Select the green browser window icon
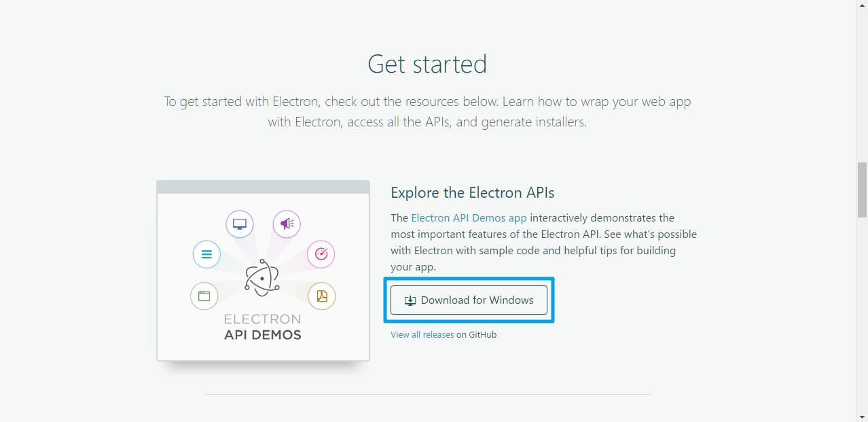This screenshot has height=422, width=868. click(x=204, y=296)
